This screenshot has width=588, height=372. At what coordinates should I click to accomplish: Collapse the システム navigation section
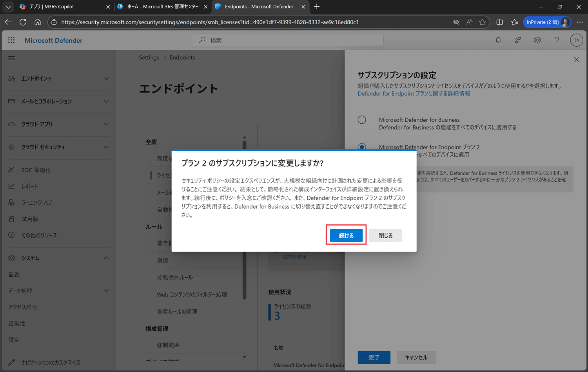point(106,258)
